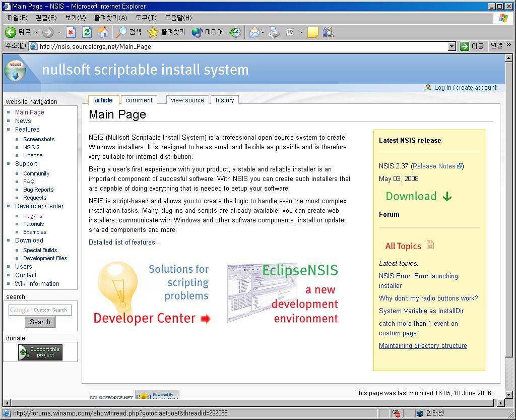Open Favorites with the star icon
This screenshot has width=516, height=420.
click(153, 32)
